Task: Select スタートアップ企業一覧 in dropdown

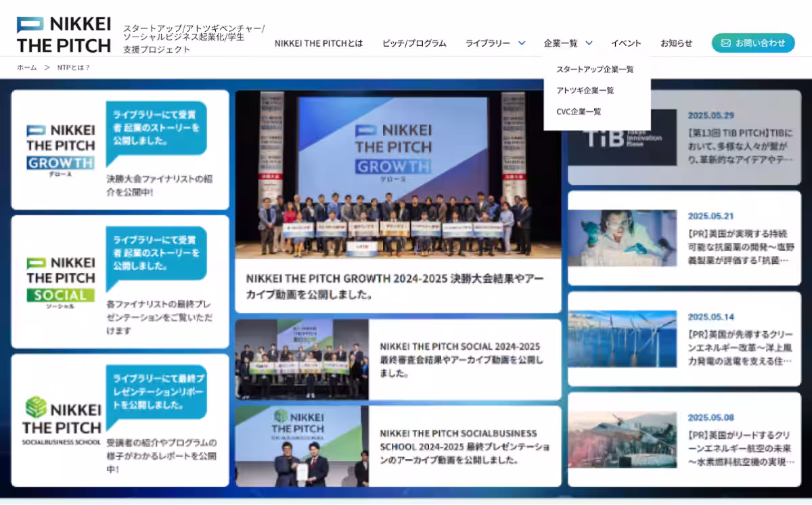Action: point(595,69)
